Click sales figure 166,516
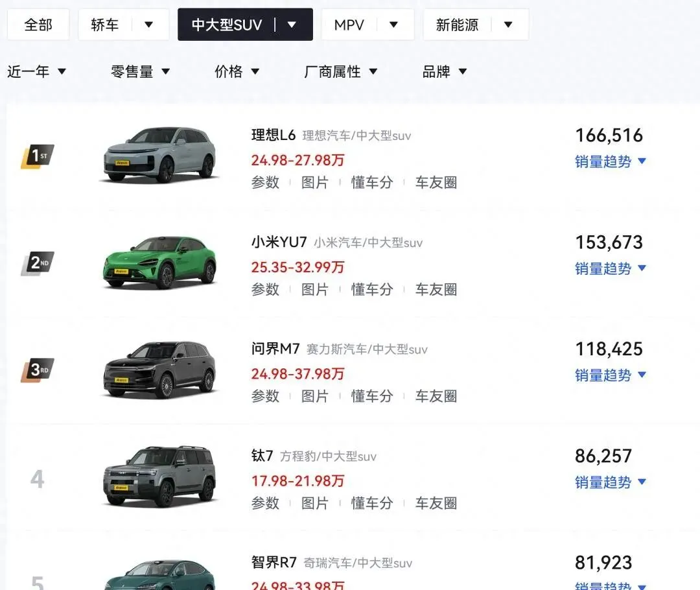Image resolution: width=700 pixels, height=590 pixels. (609, 136)
